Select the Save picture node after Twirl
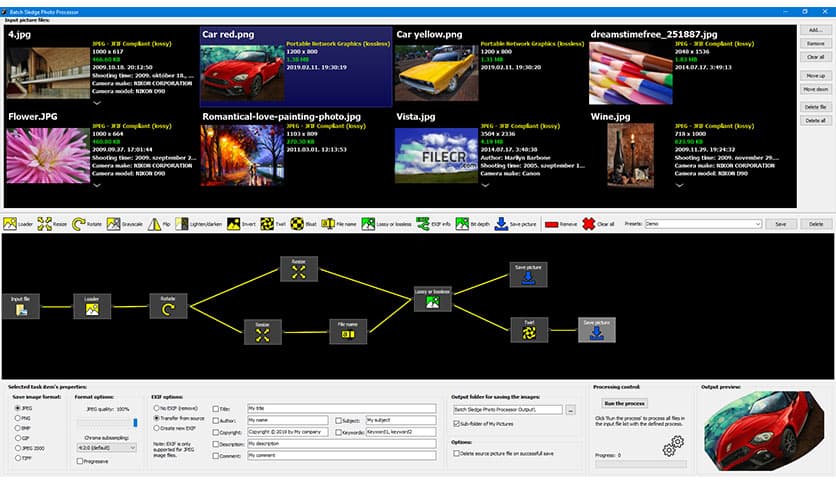This screenshot has height=484, width=836. tap(597, 330)
